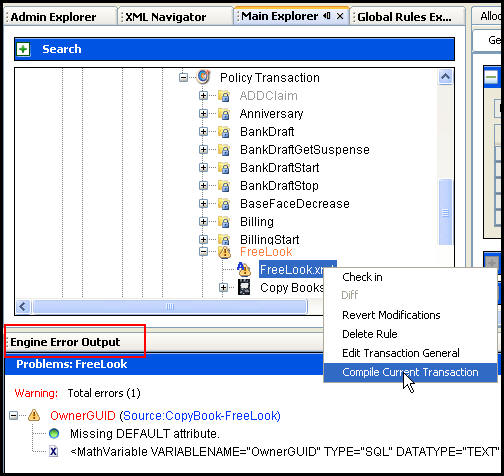Expand the ADDClaim folder
This screenshot has height=476, width=504.
pyautogui.click(x=203, y=96)
